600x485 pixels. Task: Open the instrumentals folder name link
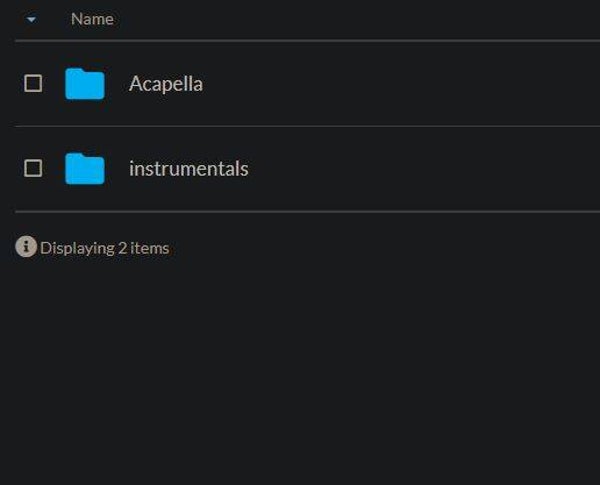coord(188,169)
